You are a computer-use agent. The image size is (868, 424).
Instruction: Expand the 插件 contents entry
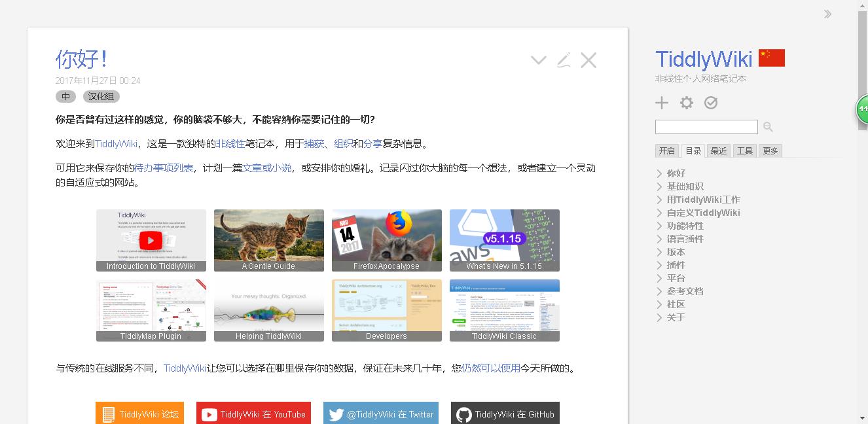coord(660,265)
